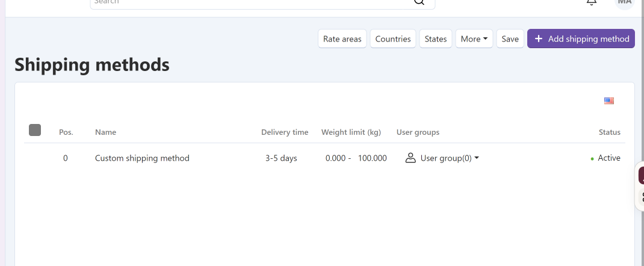Click the Pos. column header
644x266 pixels.
[66, 132]
